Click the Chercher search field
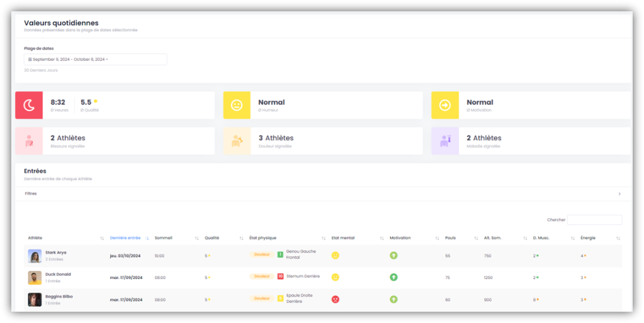 coord(594,220)
